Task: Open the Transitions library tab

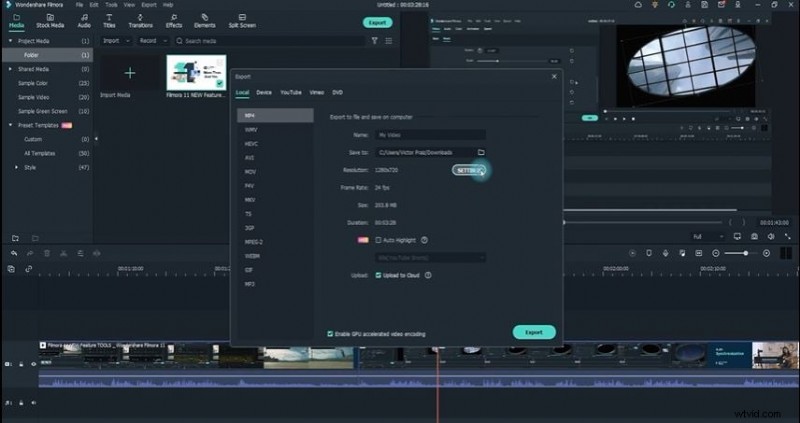Action: pyautogui.click(x=140, y=21)
